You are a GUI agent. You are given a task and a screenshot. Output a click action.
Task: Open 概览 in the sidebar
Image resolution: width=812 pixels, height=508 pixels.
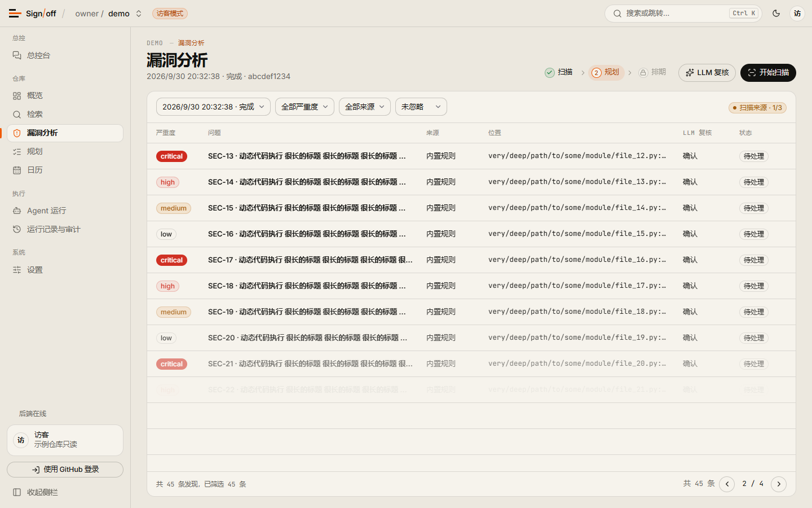point(65,96)
